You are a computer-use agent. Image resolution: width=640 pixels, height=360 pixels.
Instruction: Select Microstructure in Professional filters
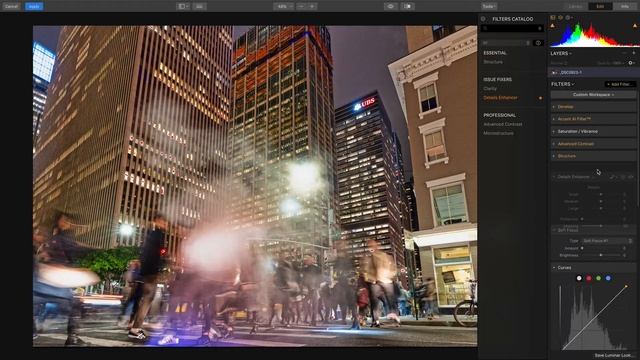pos(498,133)
